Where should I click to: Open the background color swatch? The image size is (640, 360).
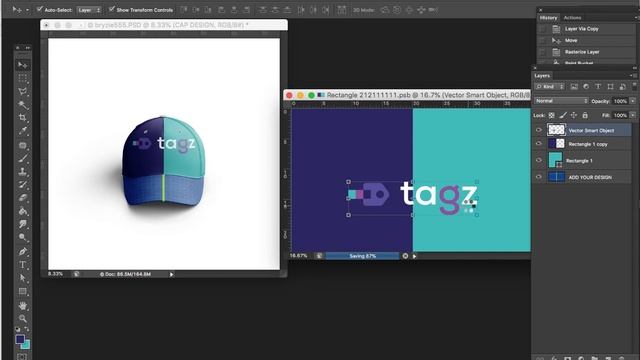[x=27, y=345]
